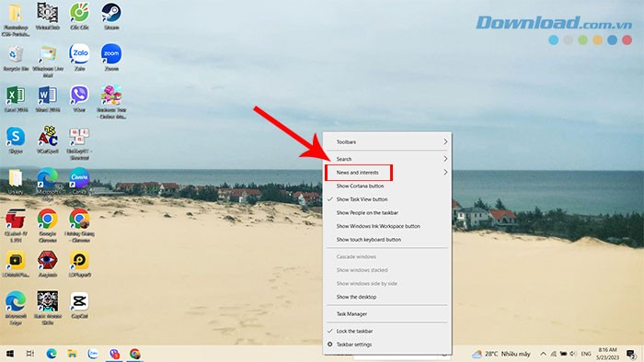Open Microsoft Edge from the taskbar
644x362 pixels.
(52, 354)
